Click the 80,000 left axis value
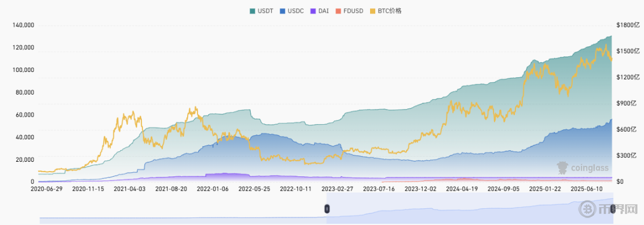The width and height of the screenshot is (644, 225). point(25,93)
